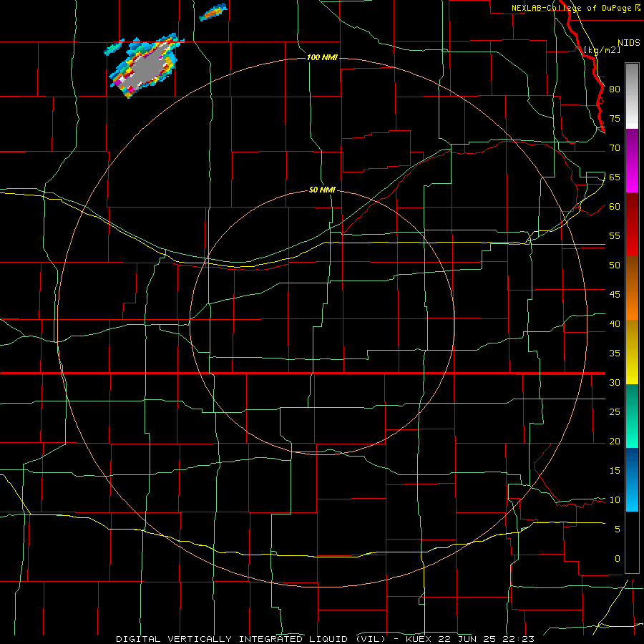The image size is (644, 644).
Task: Click the 55 value on the color scale
Action: [x=615, y=235]
